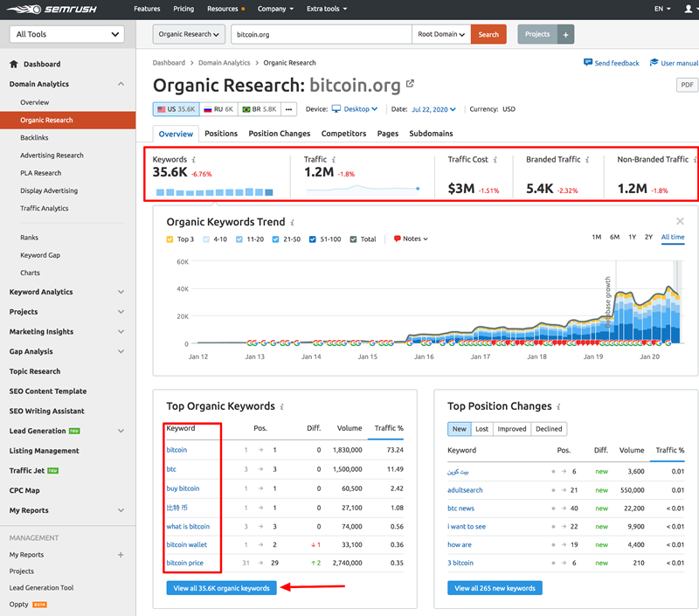Click Organic Keywords Trend info icon
Screen dimensions: 699x616
click(x=293, y=223)
